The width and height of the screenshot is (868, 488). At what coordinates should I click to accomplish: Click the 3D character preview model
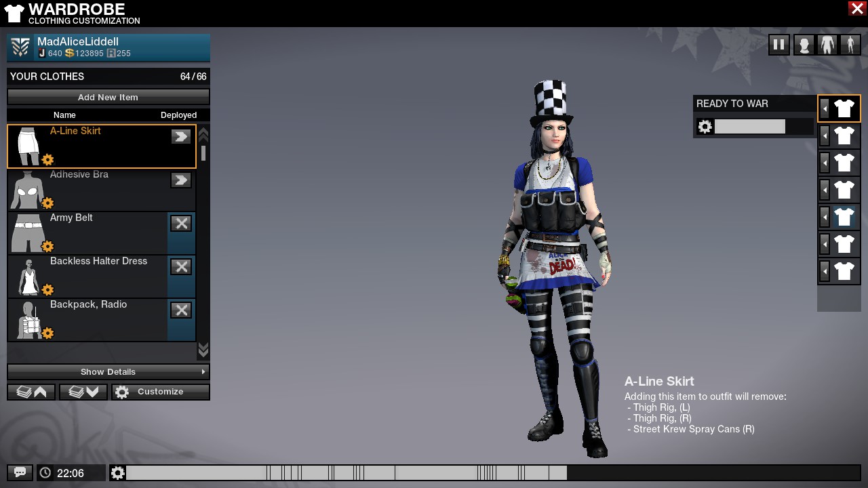point(556,268)
